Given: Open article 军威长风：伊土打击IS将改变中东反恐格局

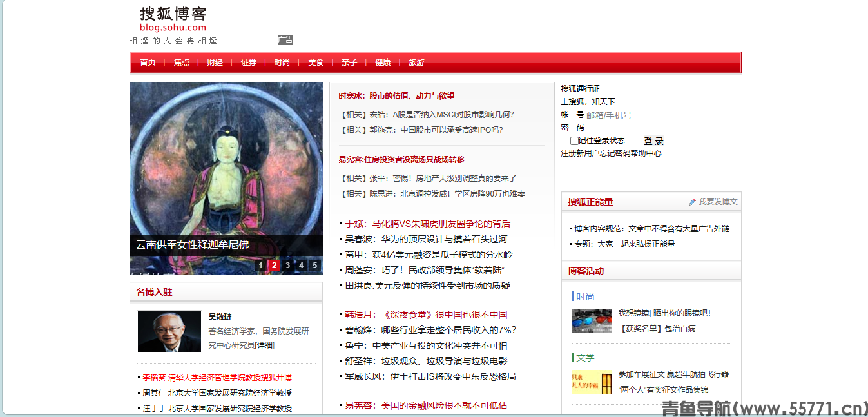Looking at the screenshot, I should 430,376.
